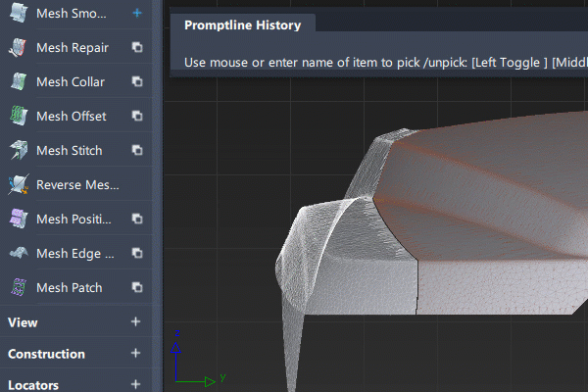
Task: Click the Mesh Repair label
Action: [x=73, y=48]
